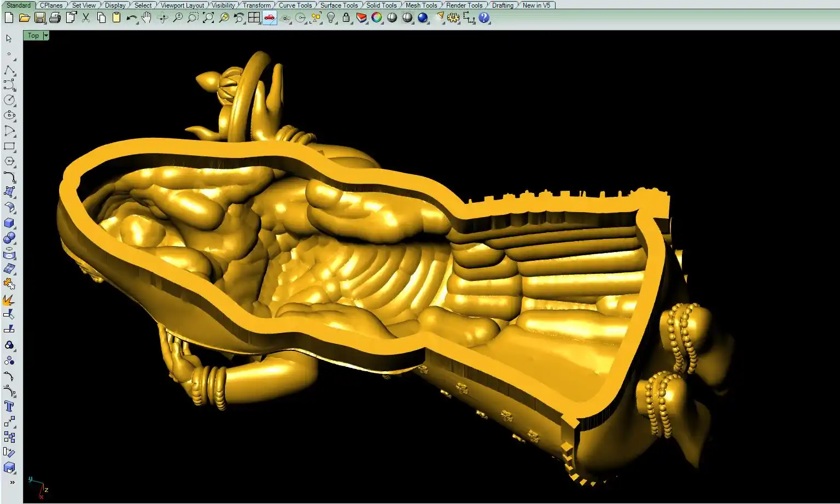Expand more sidebar tools chevron
840x504 pixels.
point(12,483)
